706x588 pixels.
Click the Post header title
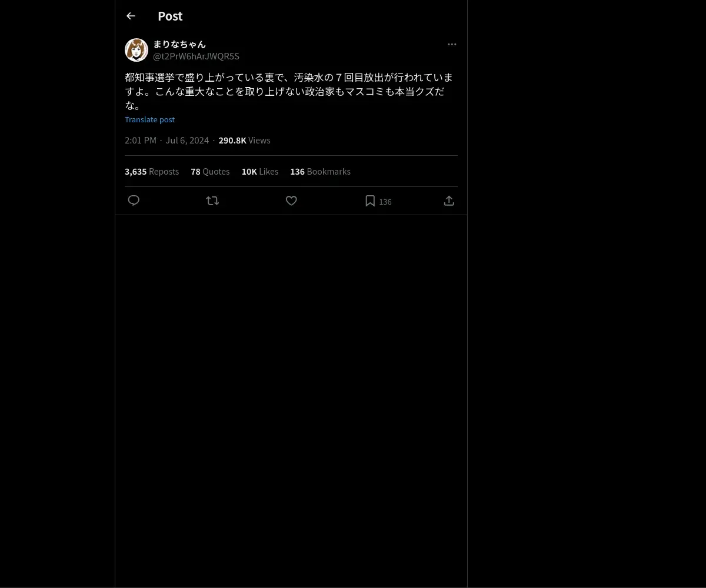click(x=170, y=16)
